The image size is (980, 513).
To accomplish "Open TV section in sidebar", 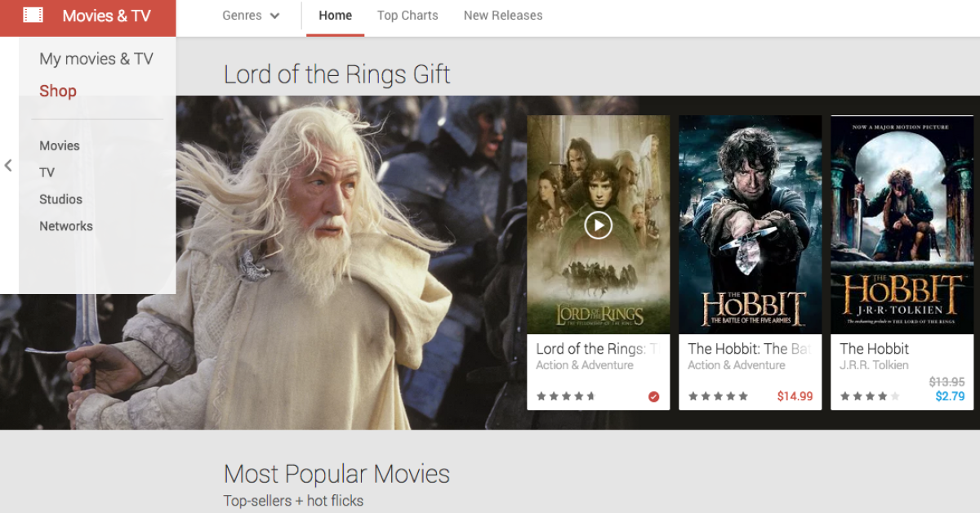I will [x=47, y=172].
